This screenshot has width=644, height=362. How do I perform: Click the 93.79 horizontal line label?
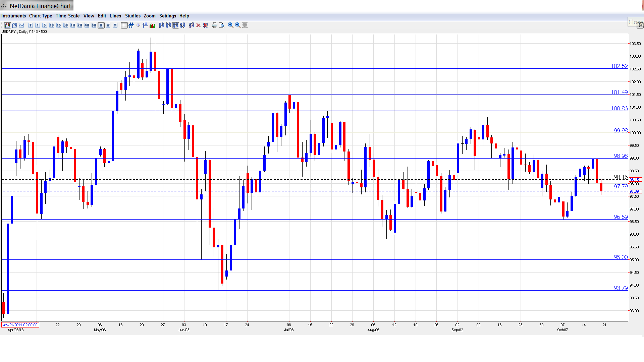(x=621, y=288)
